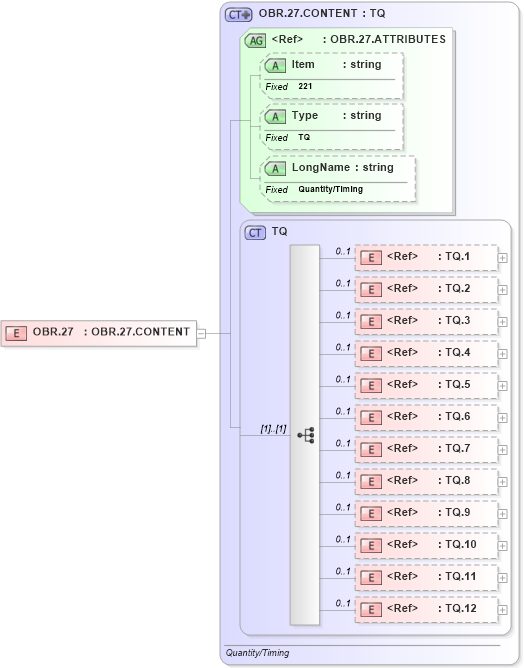Select the ': TQ.1' reference label
The height and width of the screenshot is (668, 524).
(454, 256)
